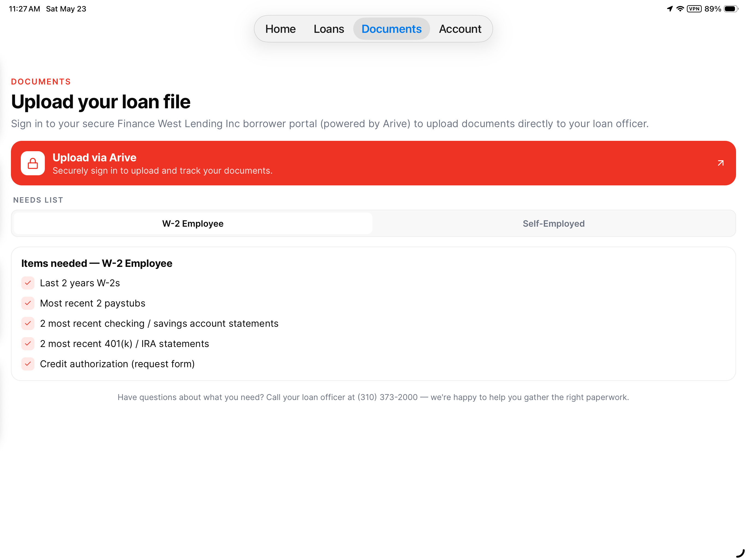Click '2 most recent 401(k) / IRA statements'
This screenshot has width=747, height=560.
point(124,344)
